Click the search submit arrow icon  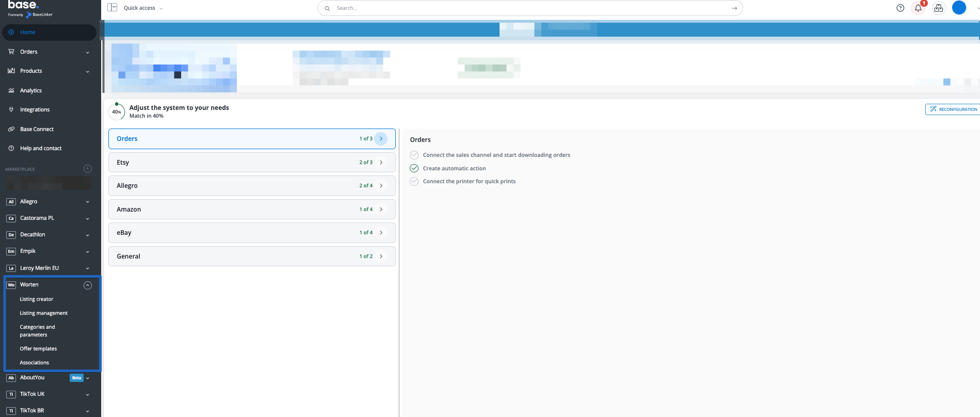pyautogui.click(x=734, y=8)
